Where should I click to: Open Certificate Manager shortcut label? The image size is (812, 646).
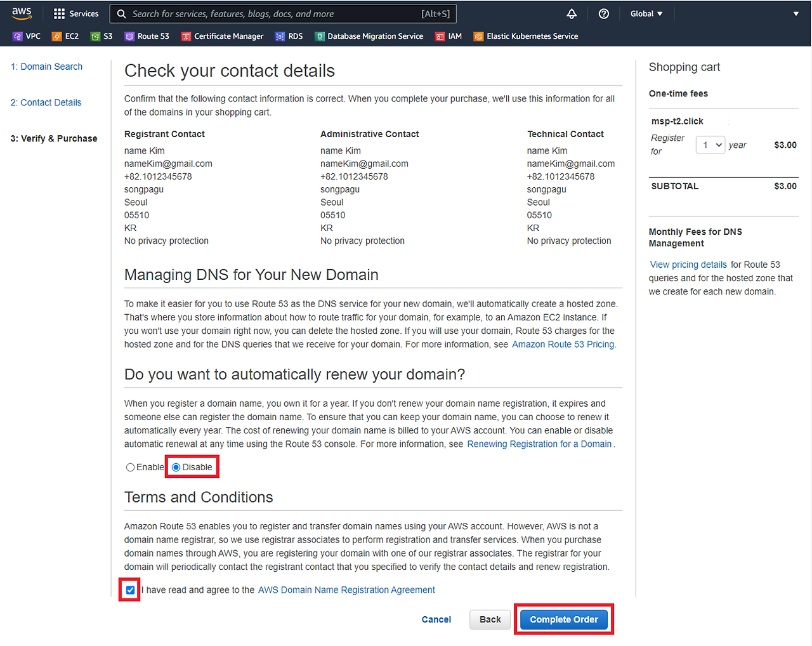point(228,36)
